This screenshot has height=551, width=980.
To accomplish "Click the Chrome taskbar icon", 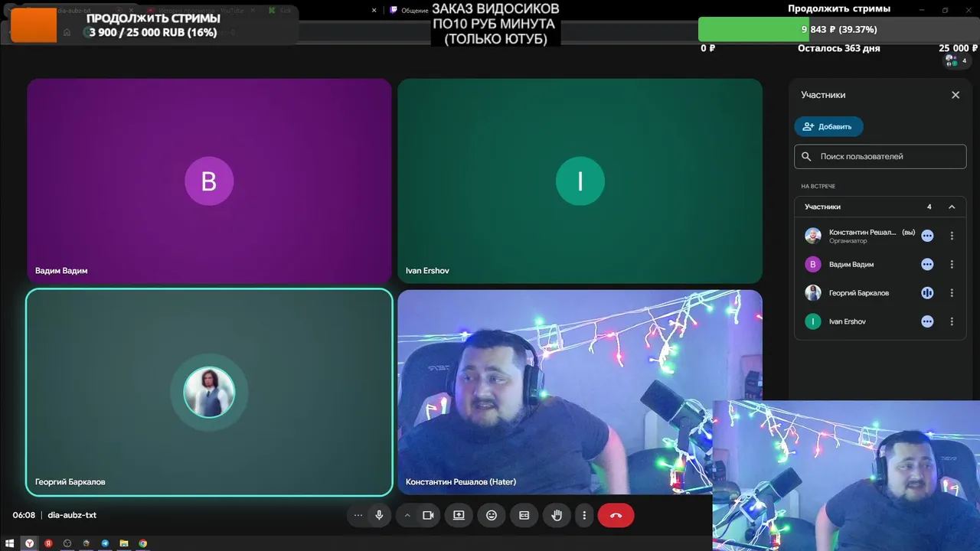I will click(x=143, y=543).
